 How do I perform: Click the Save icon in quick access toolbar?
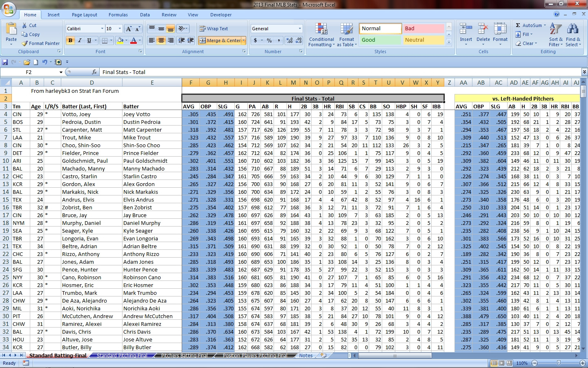pyautogui.click(x=5, y=62)
